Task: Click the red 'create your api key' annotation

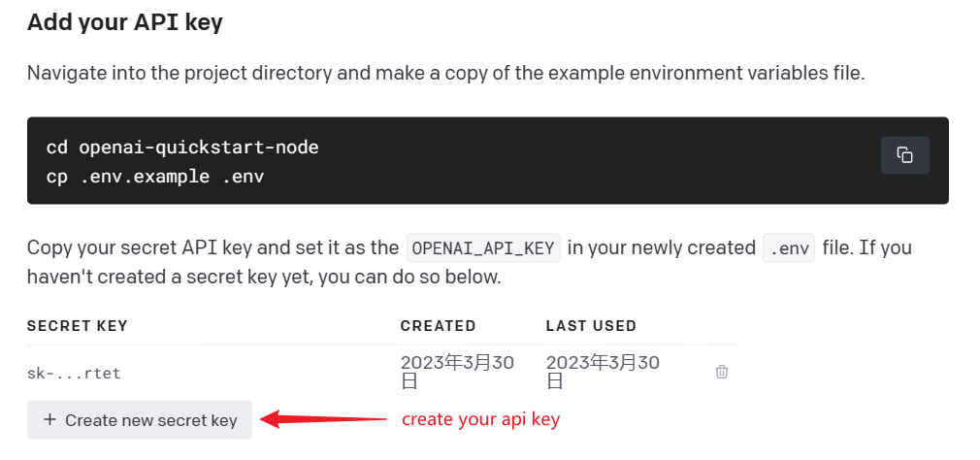Action: click(480, 419)
